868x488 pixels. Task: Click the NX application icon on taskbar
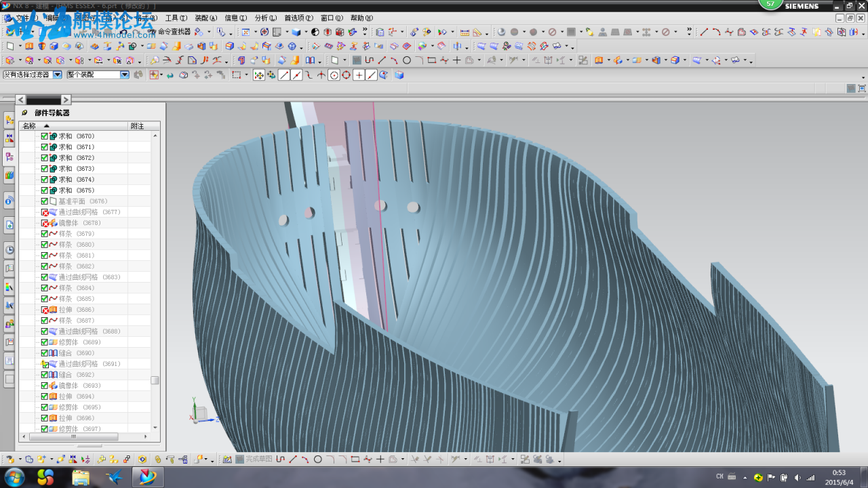(x=147, y=477)
